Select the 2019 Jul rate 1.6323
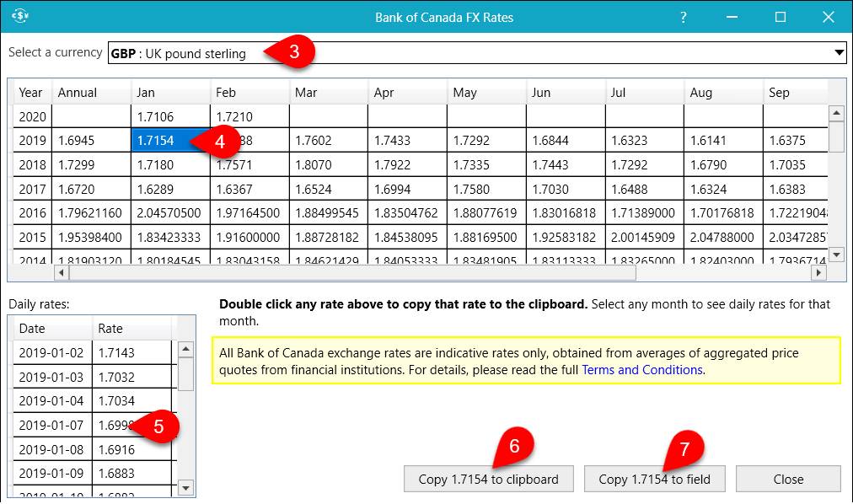Screen dimensions: 853x504 645,140
